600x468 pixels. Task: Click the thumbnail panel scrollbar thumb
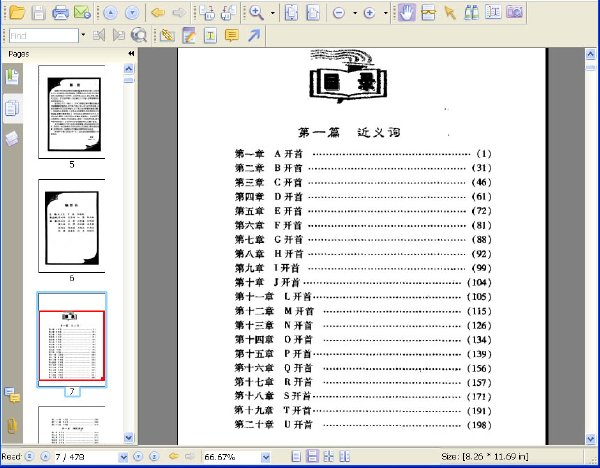(129, 80)
